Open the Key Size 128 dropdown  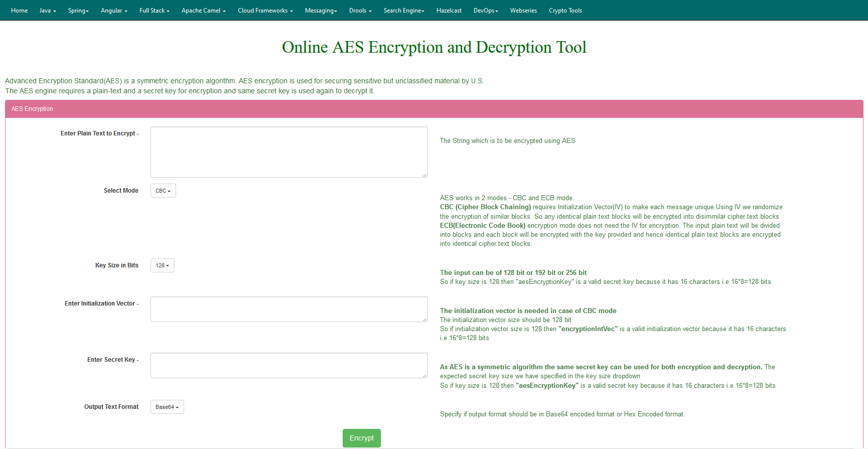(163, 265)
